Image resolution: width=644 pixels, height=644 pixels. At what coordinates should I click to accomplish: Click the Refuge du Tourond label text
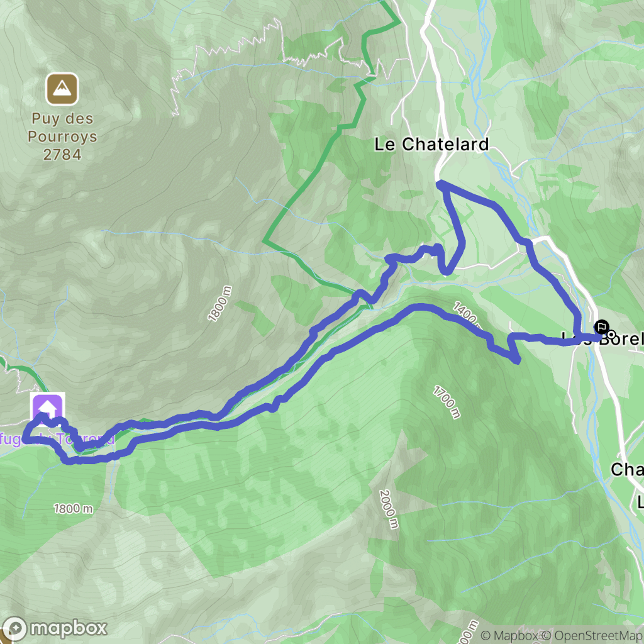tap(57, 439)
